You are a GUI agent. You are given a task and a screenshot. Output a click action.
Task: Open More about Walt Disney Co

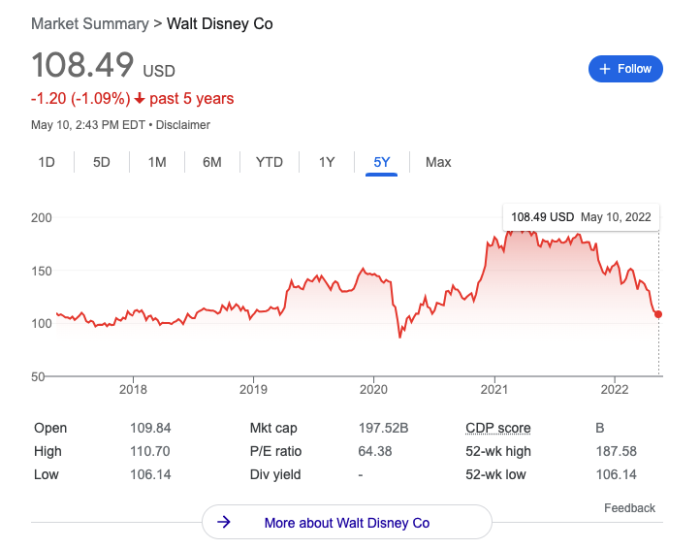coord(346,522)
